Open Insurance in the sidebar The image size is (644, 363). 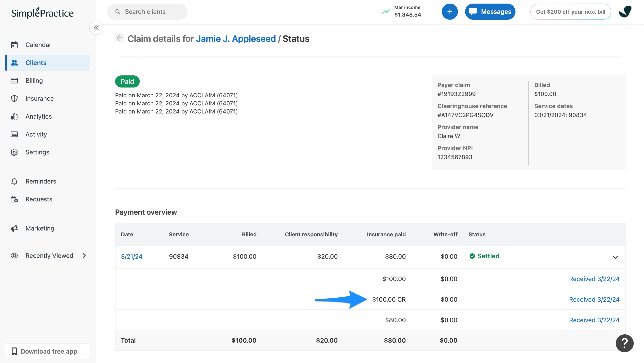point(47,98)
